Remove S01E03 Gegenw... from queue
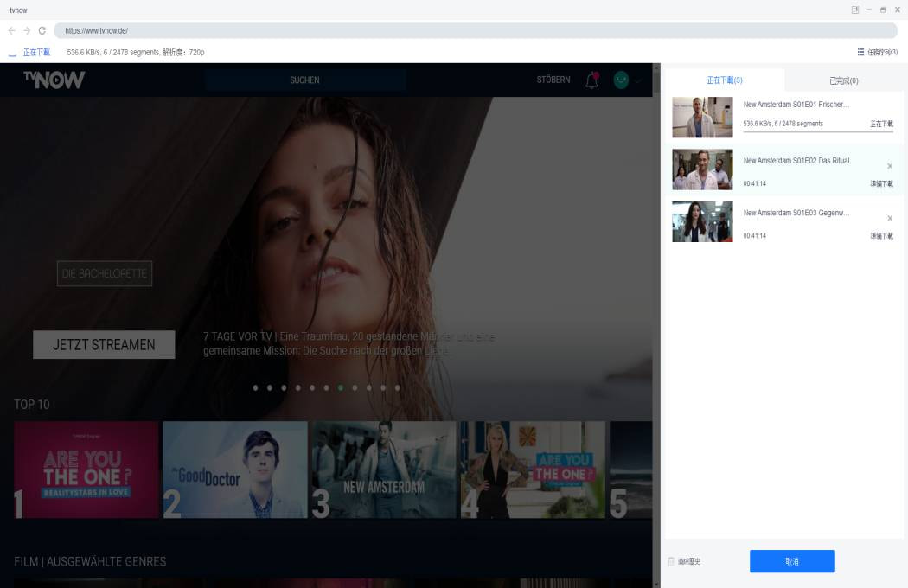 (x=890, y=219)
